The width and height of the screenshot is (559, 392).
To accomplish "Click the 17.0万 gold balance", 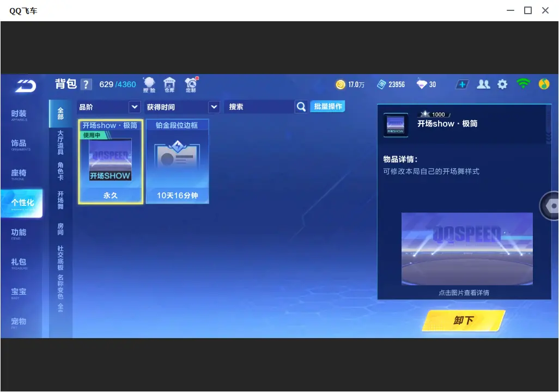I will click(x=356, y=84).
